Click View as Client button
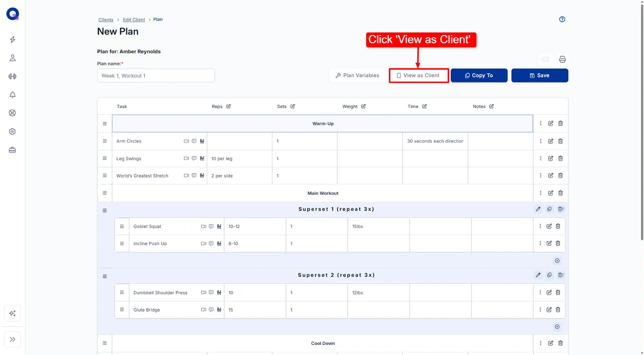Screen dimensions: 644x355 (x=419, y=75)
